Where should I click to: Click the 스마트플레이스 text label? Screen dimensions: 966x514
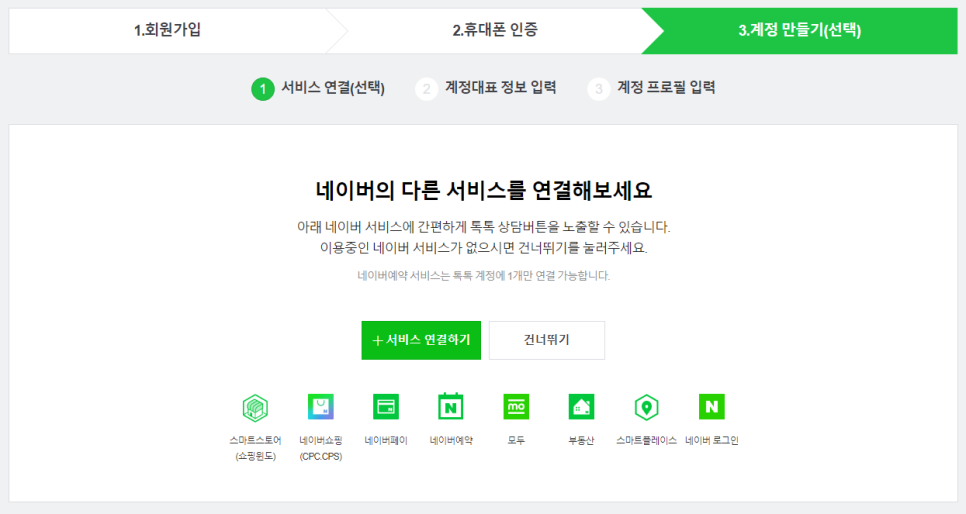[x=646, y=440]
